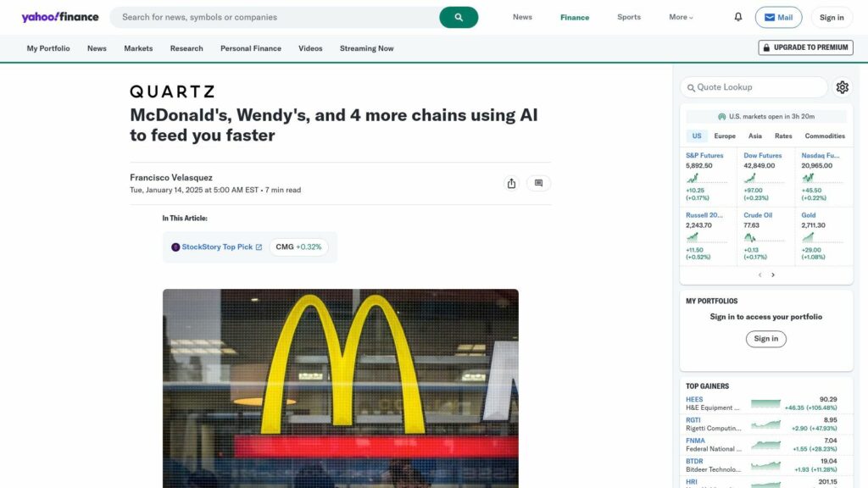Viewport: 868px width, 488px height.
Task: Click the green search magnifier button
Action: click(459, 17)
